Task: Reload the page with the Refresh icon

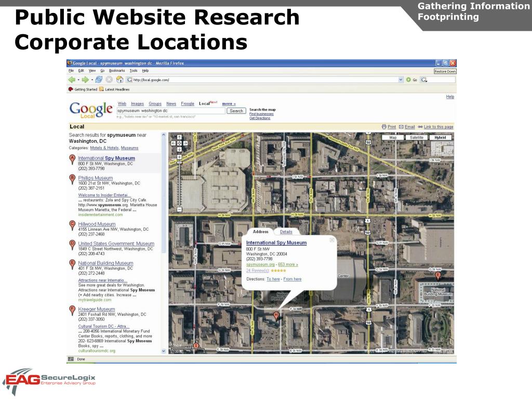Action: pos(99,79)
